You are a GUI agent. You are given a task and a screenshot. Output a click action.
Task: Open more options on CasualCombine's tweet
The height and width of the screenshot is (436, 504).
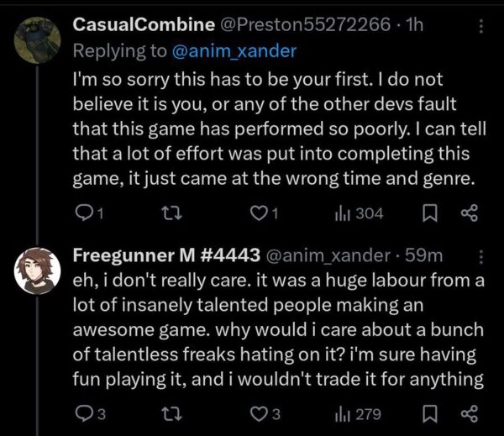480,26
